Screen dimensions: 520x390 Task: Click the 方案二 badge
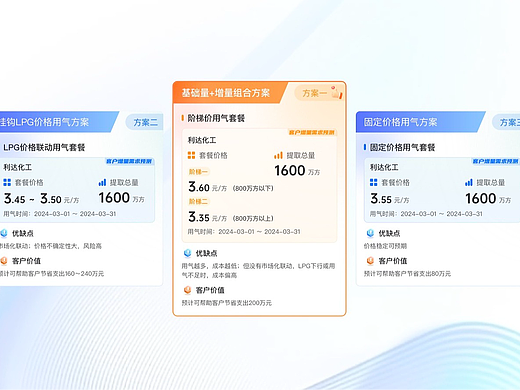pos(145,122)
